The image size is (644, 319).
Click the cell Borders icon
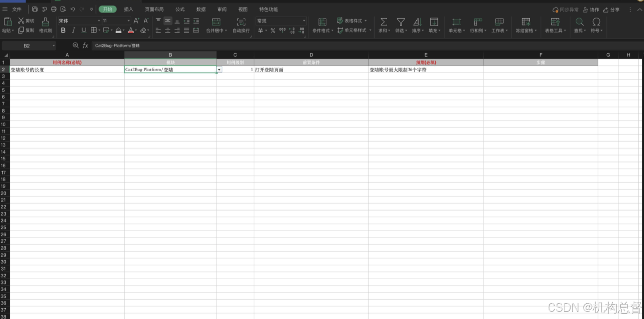94,30
